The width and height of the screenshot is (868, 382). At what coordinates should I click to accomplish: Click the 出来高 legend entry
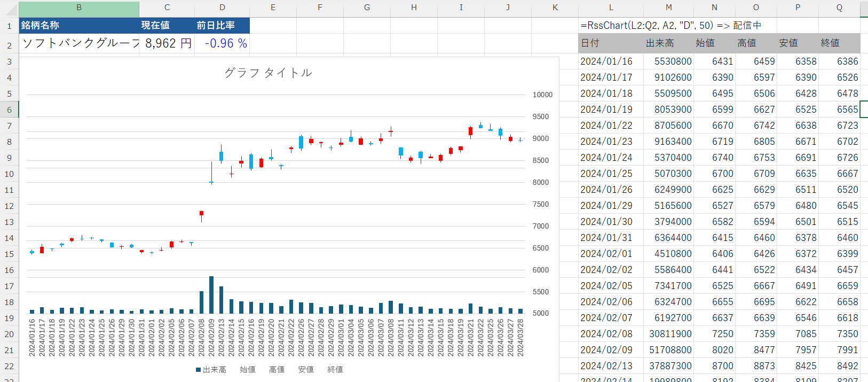(211, 370)
